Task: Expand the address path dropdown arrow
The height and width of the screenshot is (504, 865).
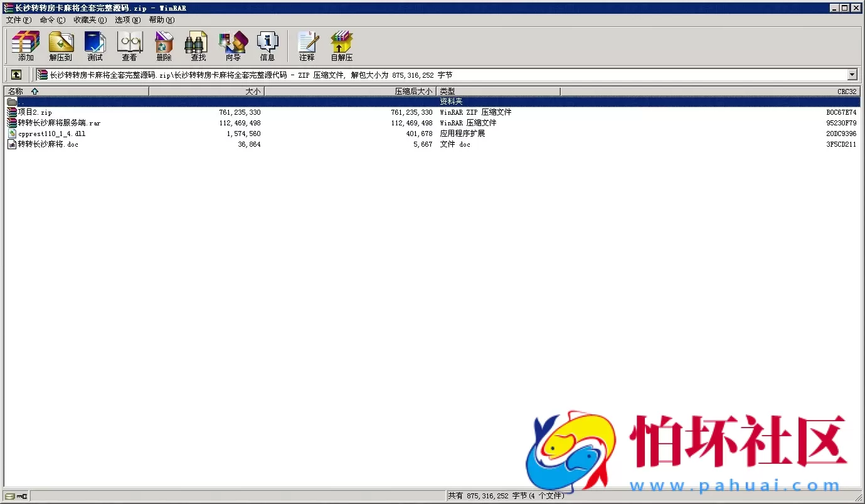Action: pos(852,75)
